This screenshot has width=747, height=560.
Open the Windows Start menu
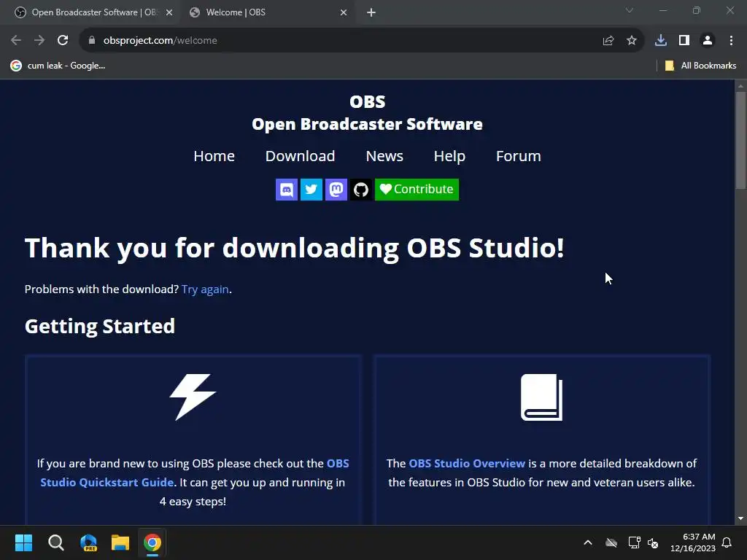click(23, 542)
